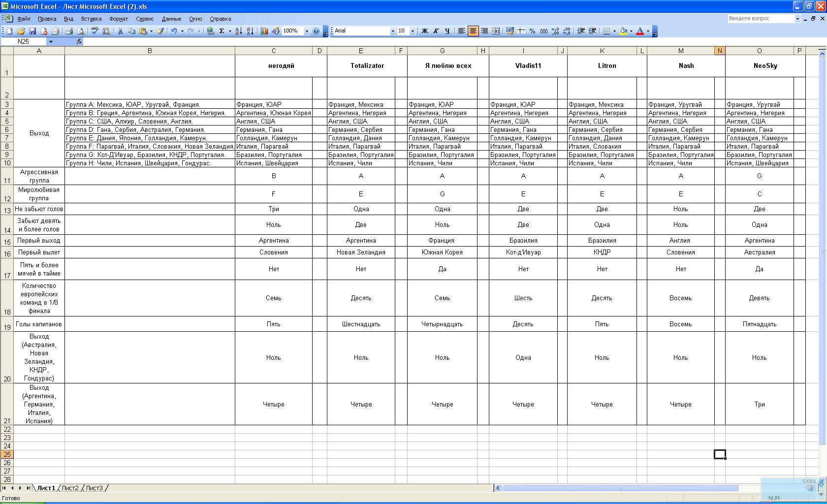
Task: Open Print Preview from the toolbar
Action: pyautogui.click(x=81, y=31)
